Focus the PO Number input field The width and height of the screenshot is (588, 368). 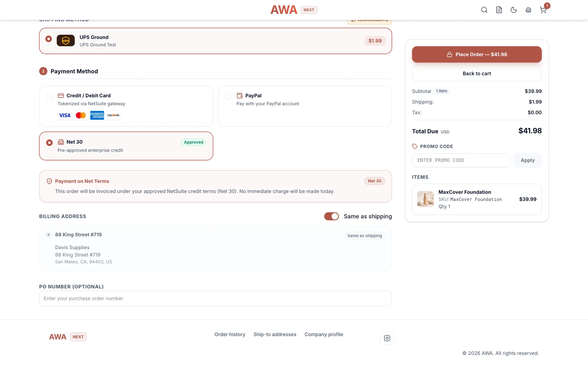coord(215,298)
